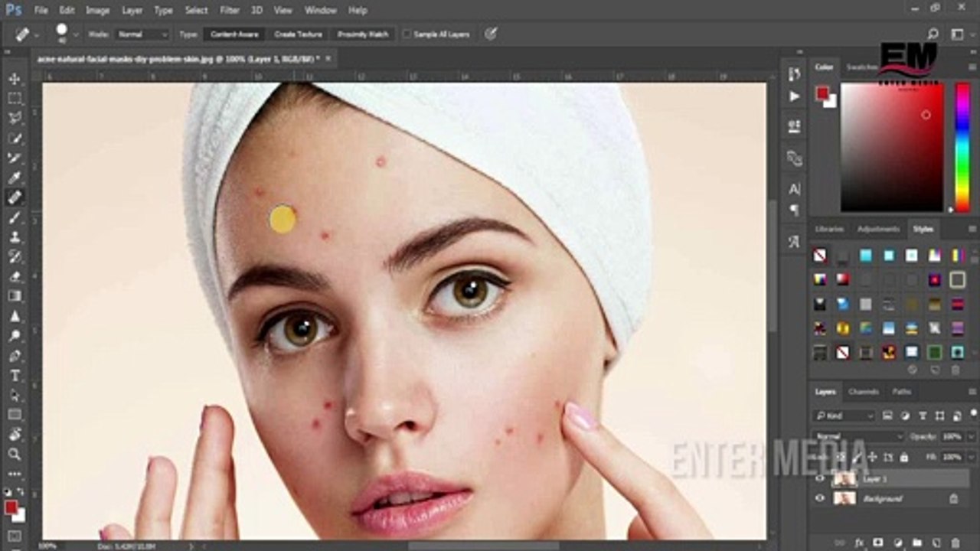This screenshot has height=551, width=980.
Task: Open the tool preset picker arrow
Action: tap(37, 34)
